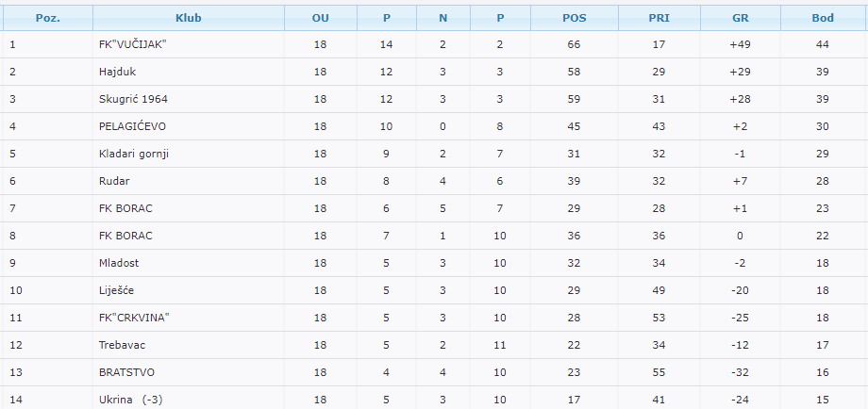Click the Liješće club name
868x409 pixels.
point(116,290)
